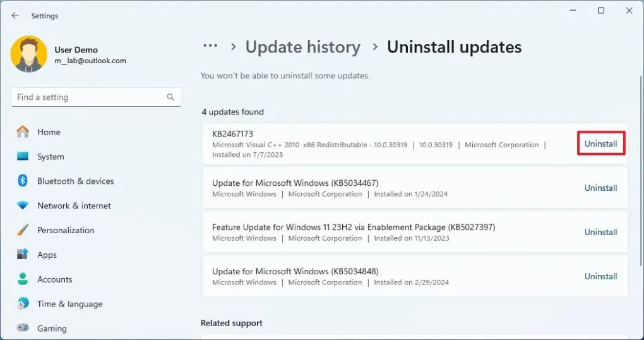Click the Personalization paintbrush icon
The width and height of the screenshot is (644, 340).
[23, 230]
